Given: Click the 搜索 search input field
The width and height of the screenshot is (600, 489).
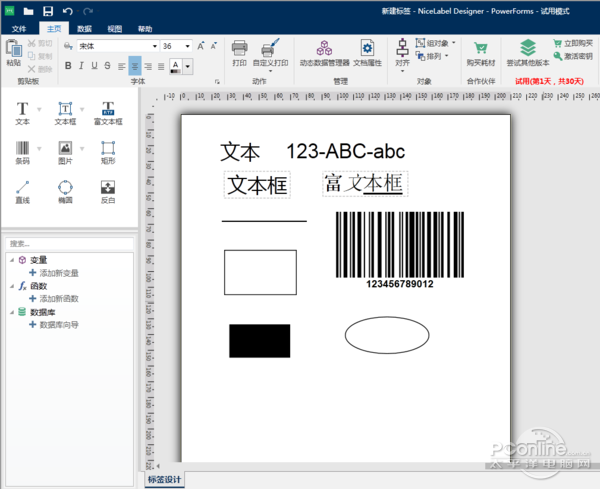Looking at the screenshot, I should [x=70, y=244].
